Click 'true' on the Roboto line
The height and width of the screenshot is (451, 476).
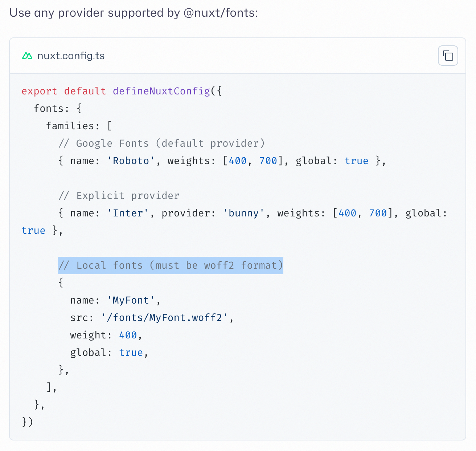pyautogui.click(x=356, y=161)
